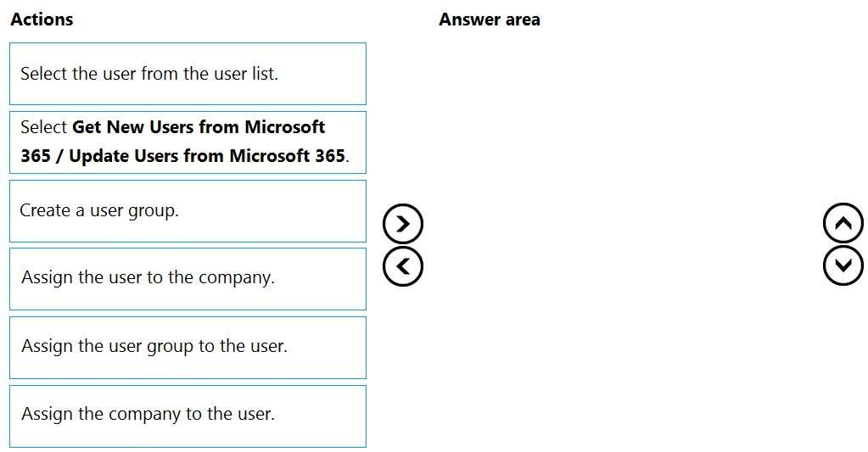Click the bold 'Get New Users from Microsoft' text
The image size is (868, 452).
[199, 127]
